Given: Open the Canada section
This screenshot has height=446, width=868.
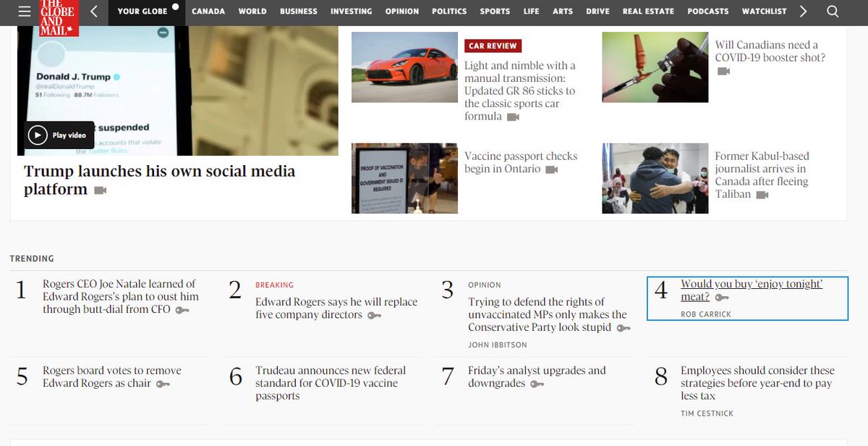Looking at the screenshot, I should point(208,12).
